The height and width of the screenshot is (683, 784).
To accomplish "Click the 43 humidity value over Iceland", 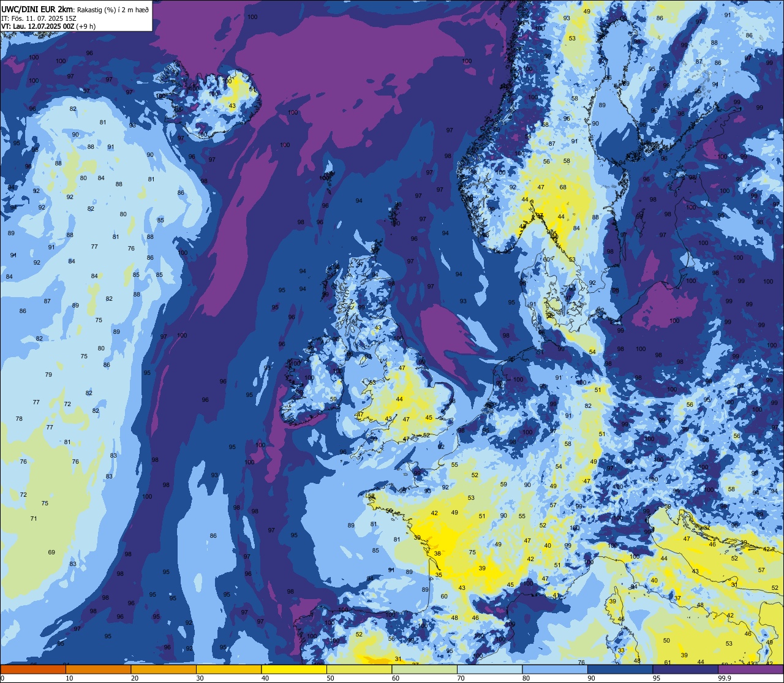I will [232, 106].
